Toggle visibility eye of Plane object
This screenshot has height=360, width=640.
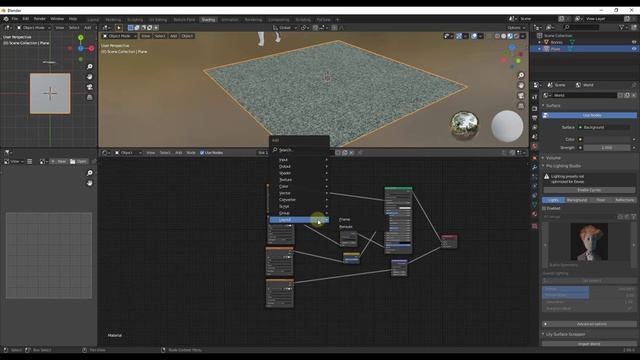tap(634, 49)
